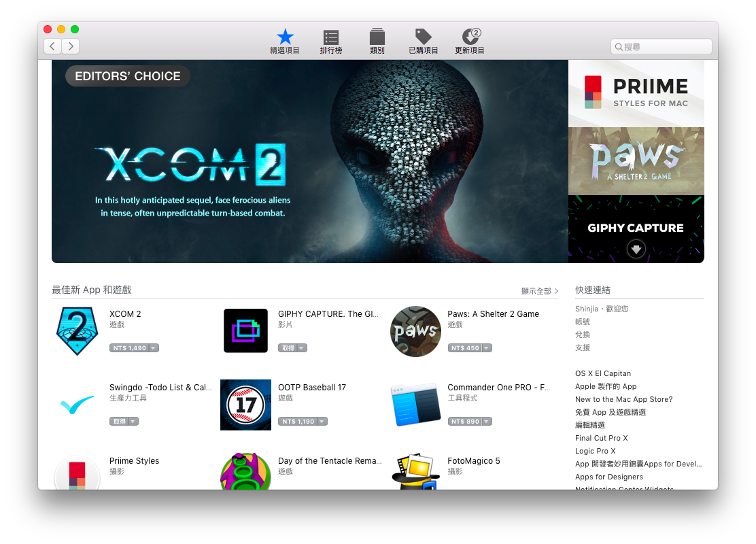Click the Swingdo checkmark app icon
756x544 pixels.
click(77, 405)
